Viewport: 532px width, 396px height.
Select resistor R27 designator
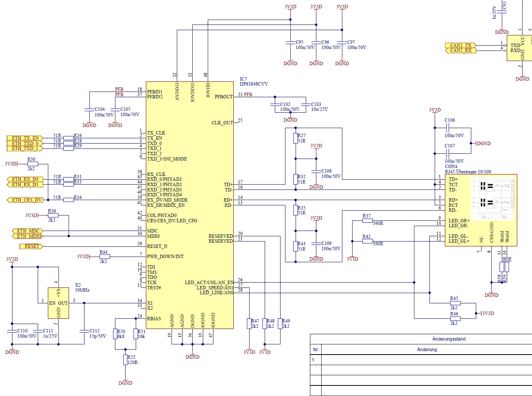tap(302, 136)
